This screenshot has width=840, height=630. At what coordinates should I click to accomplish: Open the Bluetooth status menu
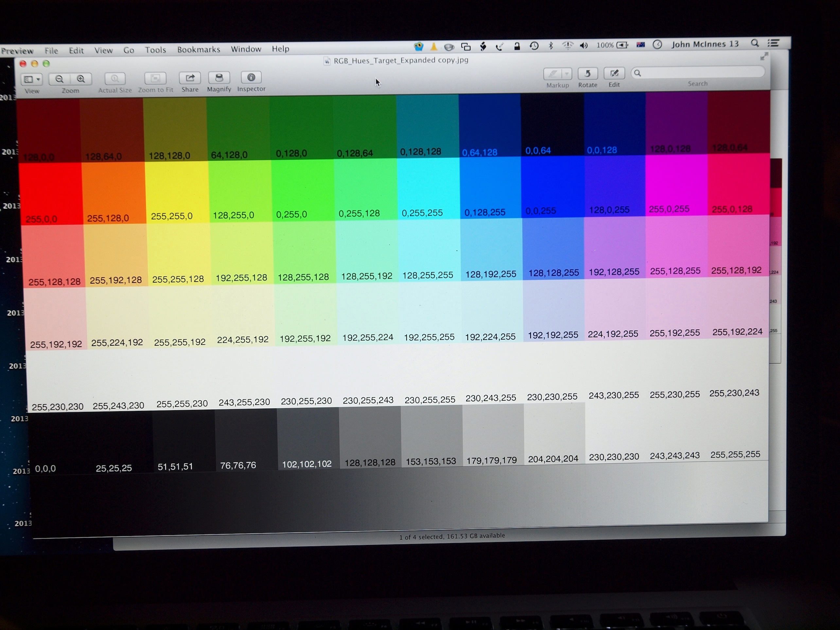pos(551,45)
